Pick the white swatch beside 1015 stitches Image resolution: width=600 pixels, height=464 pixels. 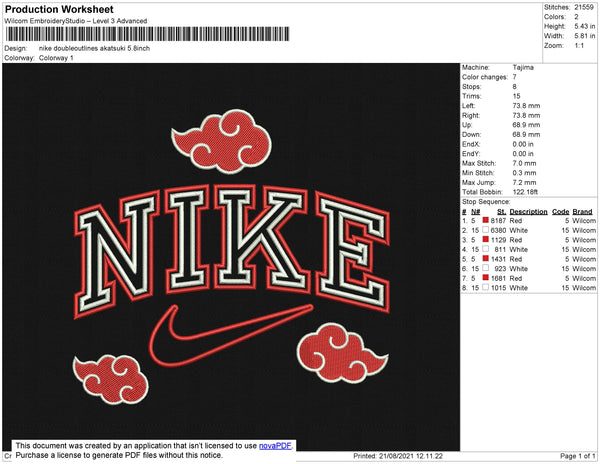(486, 287)
